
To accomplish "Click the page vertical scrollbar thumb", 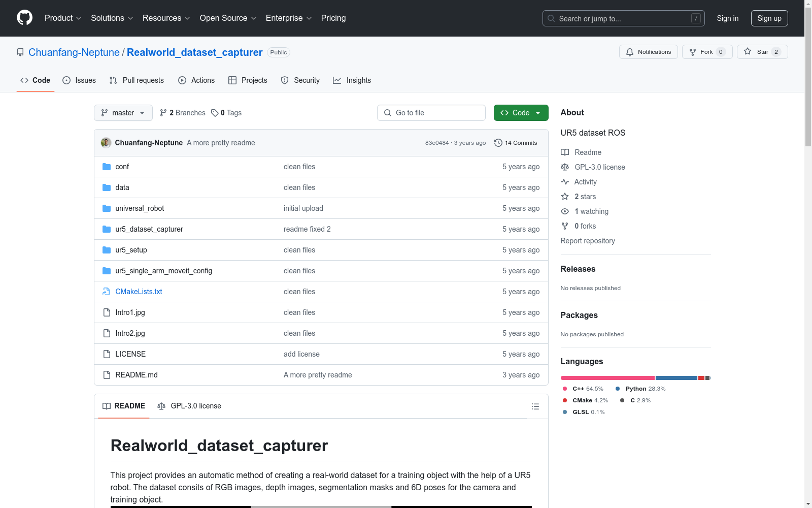I will pos(808,78).
